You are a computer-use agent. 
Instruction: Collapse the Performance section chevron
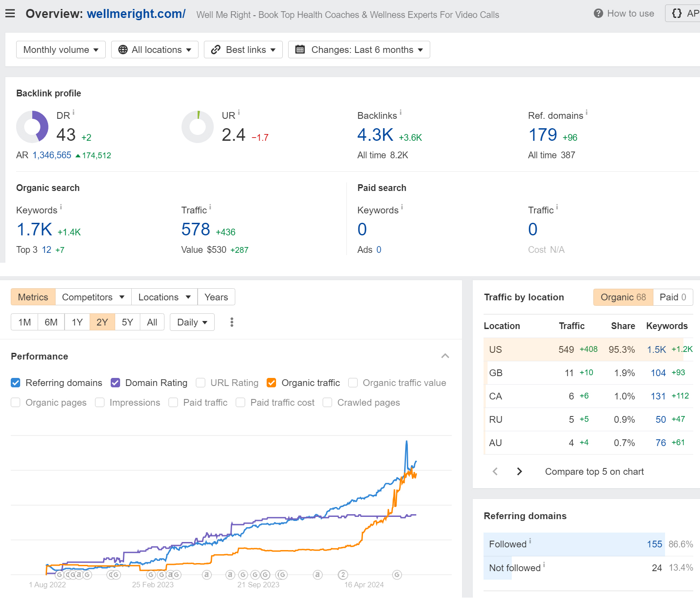445,356
